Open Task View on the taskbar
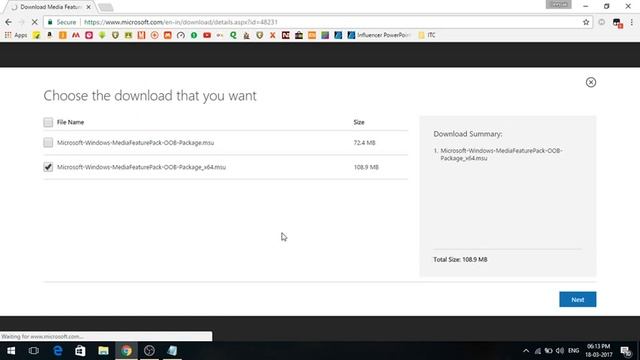The height and width of the screenshot is (360, 640). tap(34, 351)
